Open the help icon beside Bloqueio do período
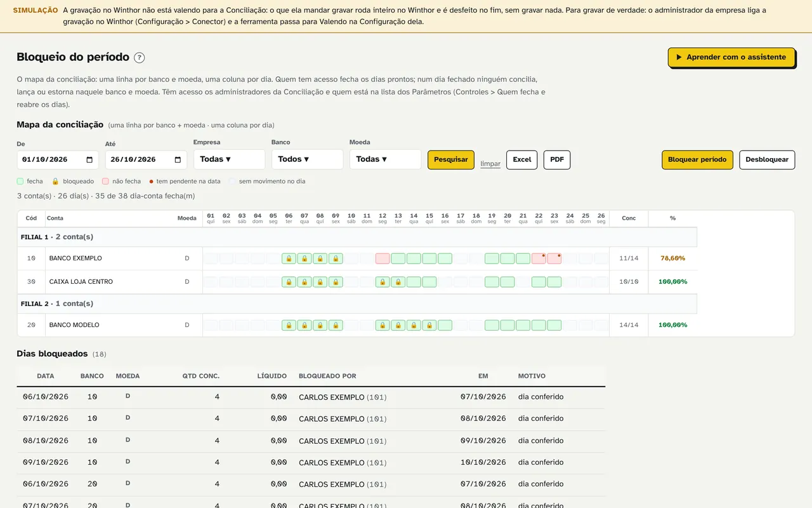Image resolution: width=812 pixels, height=508 pixels. tap(140, 58)
